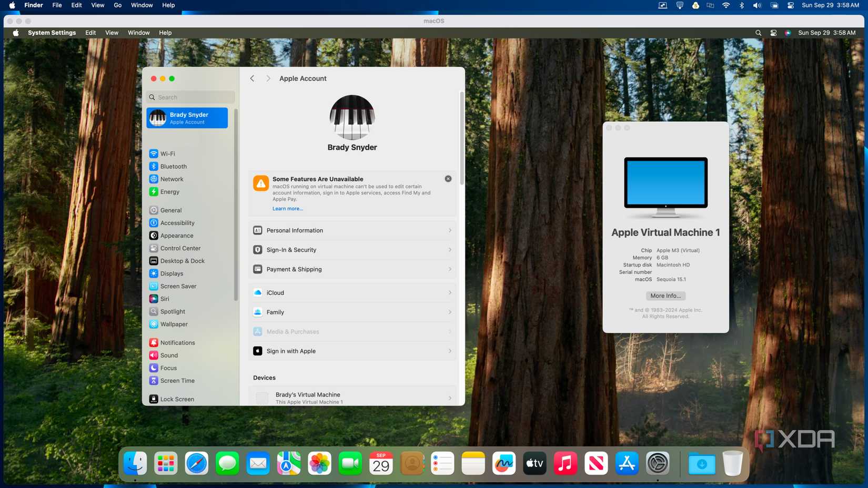Open Spotlight settings in sidebar
The image size is (868, 488).
click(x=167, y=311)
